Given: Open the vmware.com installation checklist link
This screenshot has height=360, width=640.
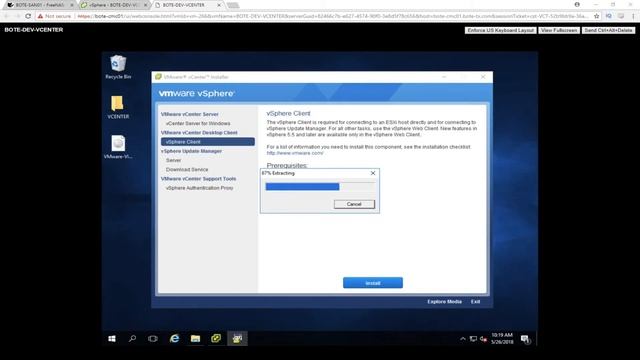Looking at the screenshot, I should (x=295, y=153).
